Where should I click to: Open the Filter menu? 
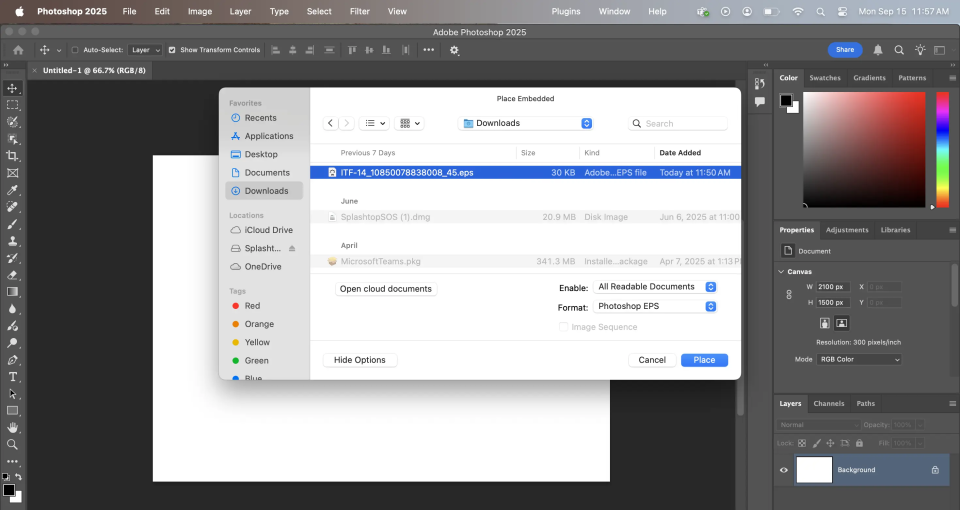pyautogui.click(x=358, y=11)
